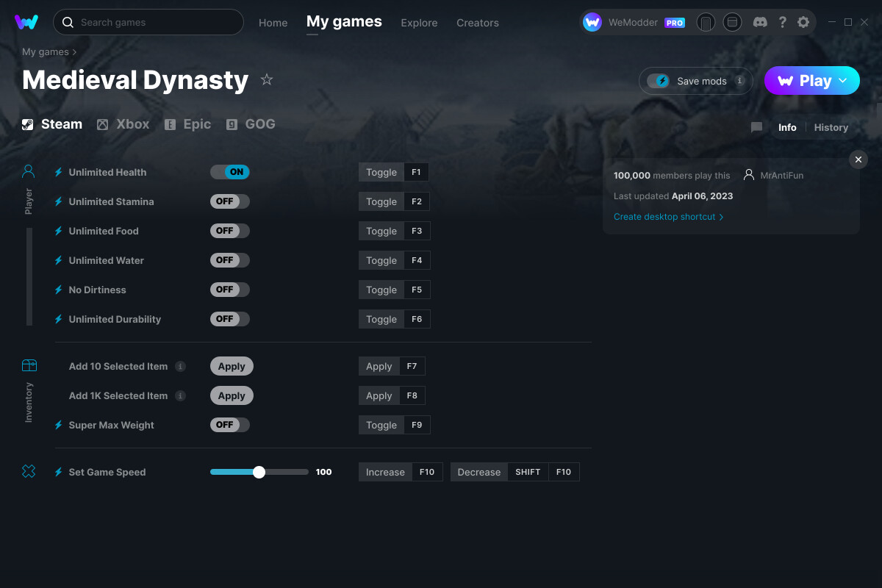This screenshot has height=588, width=882.
Task: Open the help question mark icon
Action: [x=782, y=22]
